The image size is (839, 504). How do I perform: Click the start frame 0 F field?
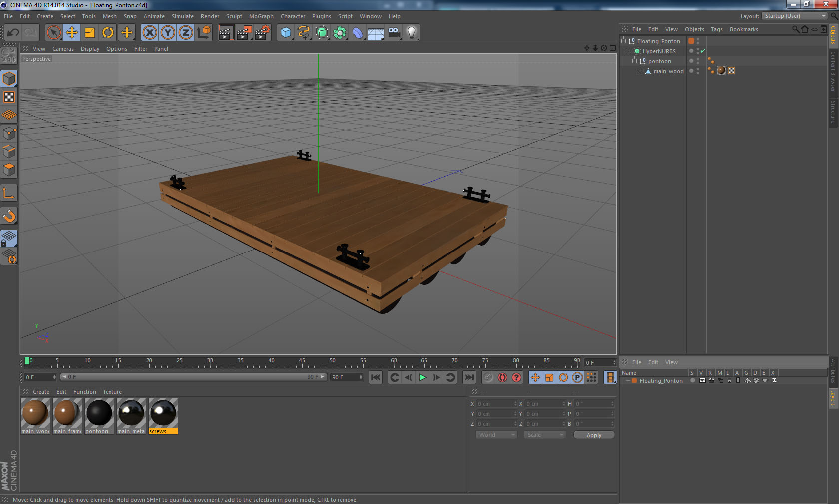(x=40, y=377)
